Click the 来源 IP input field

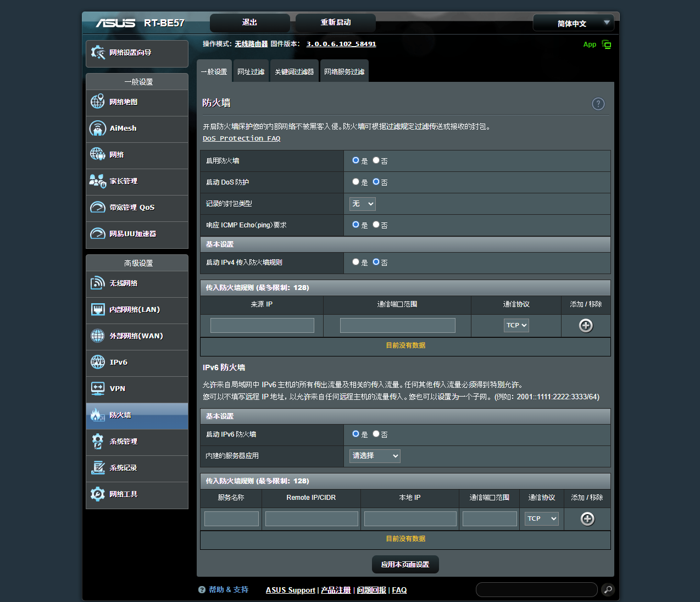[x=262, y=326]
